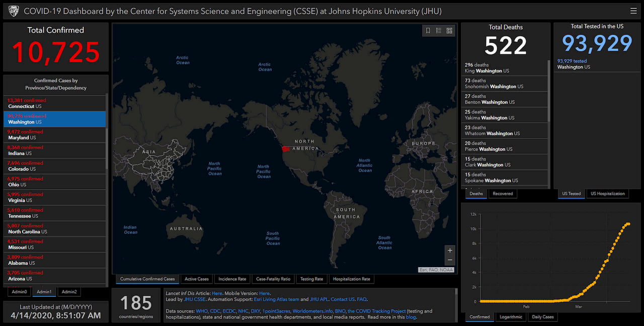Select the Hospitalization Rate tab
This screenshot has width=644, height=326.
[x=351, y=279]
